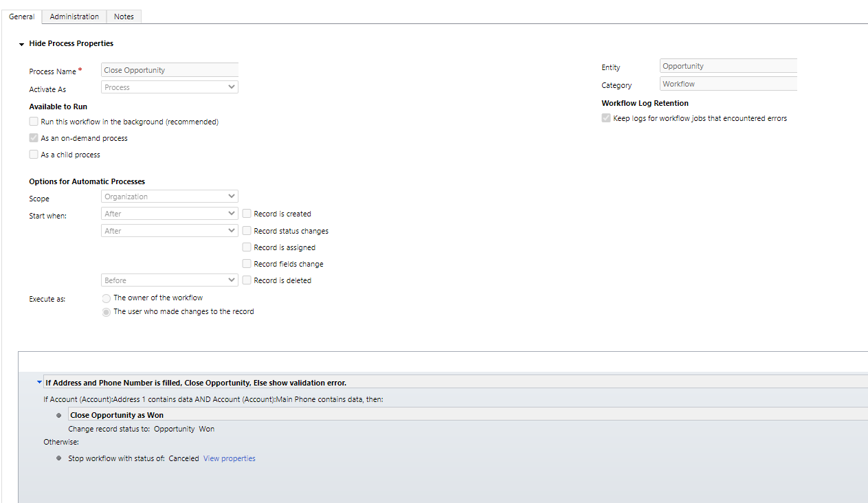Enable the Record is created trigger
Screen dimensions: 868x503
(246, 213)
